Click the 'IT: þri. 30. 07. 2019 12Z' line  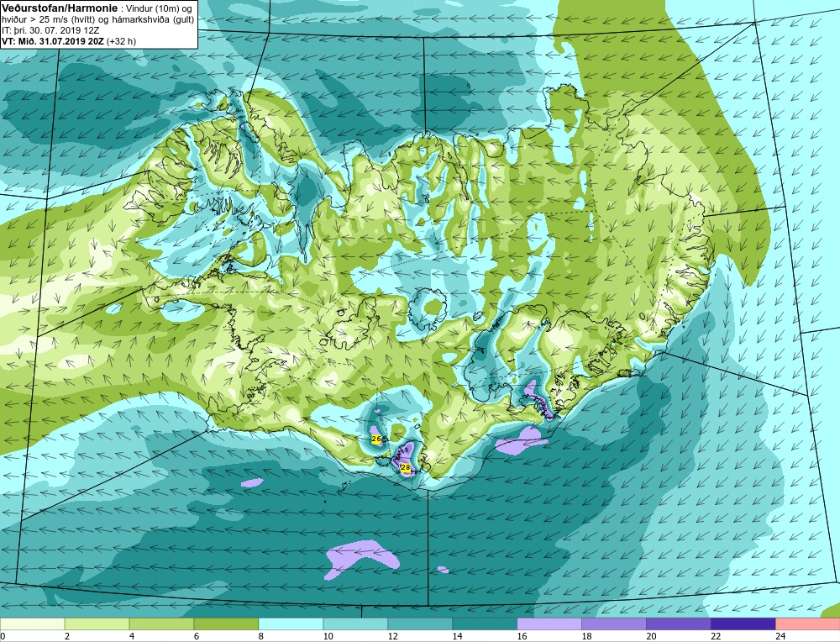coord(50,30)
